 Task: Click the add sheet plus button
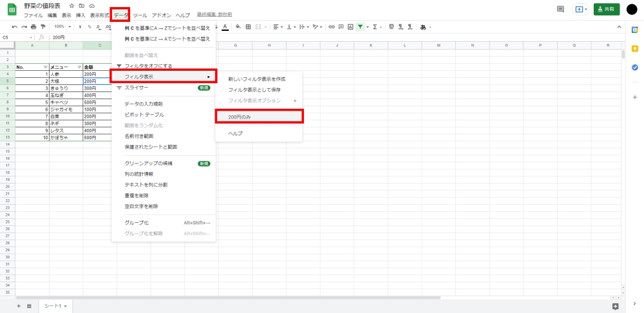19,306
